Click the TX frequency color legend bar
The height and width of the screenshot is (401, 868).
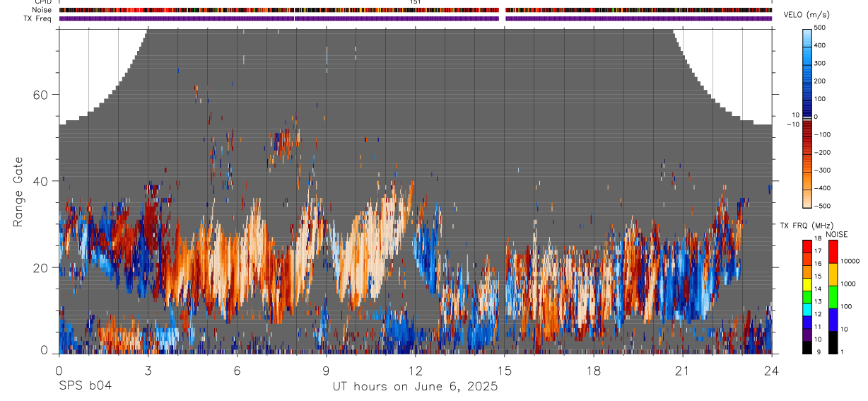coord(808,296)
